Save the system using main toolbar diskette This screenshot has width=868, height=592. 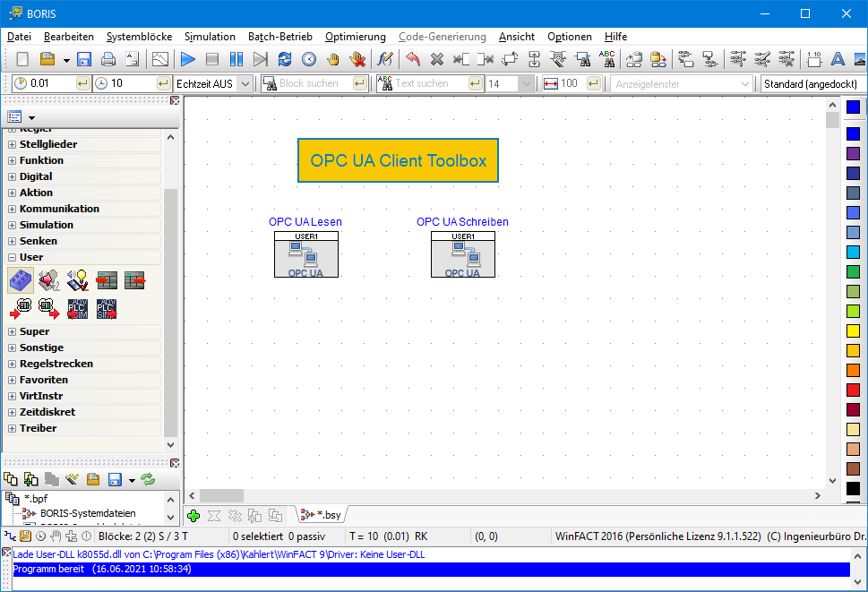pyautogui.click(x=83, y=58)
